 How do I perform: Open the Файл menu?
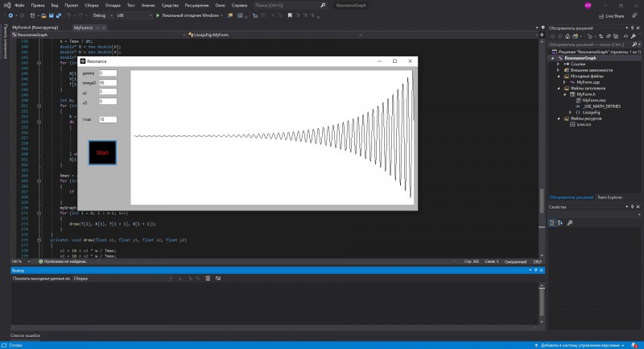19,6
